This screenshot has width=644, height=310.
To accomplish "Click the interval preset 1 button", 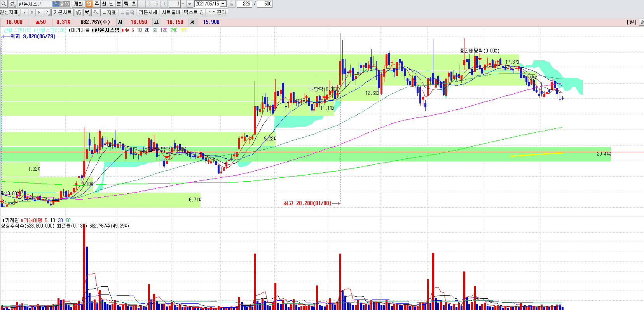I will 141,4.
